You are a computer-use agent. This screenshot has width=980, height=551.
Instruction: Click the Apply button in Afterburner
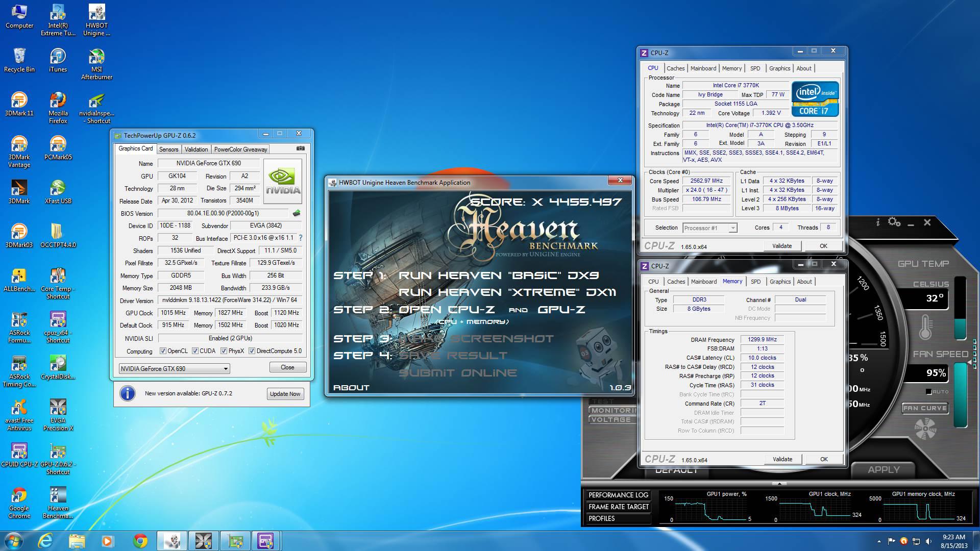pos(884,470)
